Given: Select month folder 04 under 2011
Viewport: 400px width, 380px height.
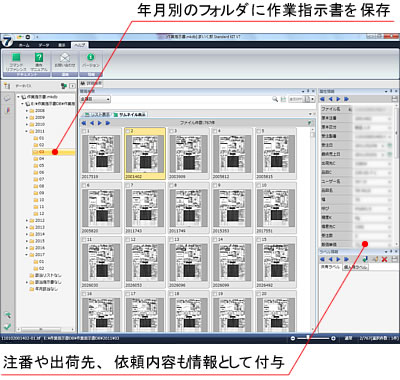Looking at the screenshot, I should (39, 159).
